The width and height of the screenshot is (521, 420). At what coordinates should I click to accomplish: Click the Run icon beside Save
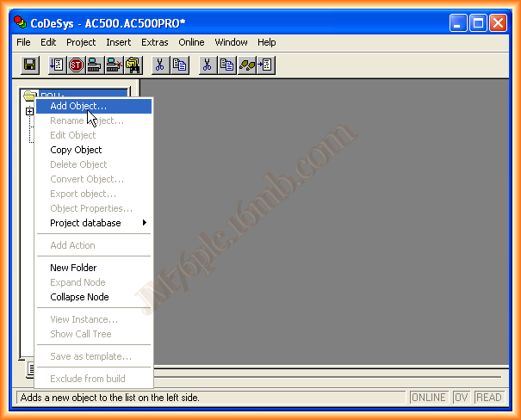pos(57,65)
